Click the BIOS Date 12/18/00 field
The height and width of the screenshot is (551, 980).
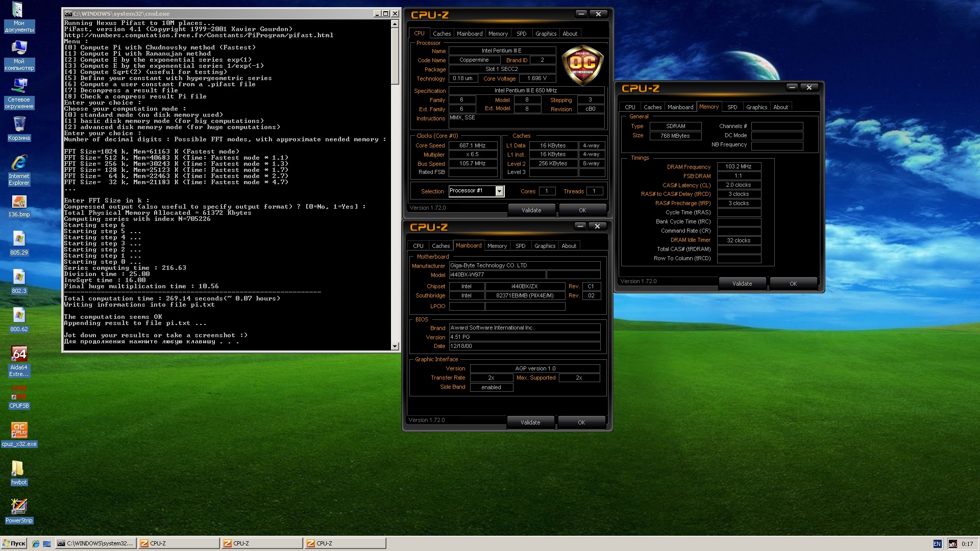(x=524, y=346)
